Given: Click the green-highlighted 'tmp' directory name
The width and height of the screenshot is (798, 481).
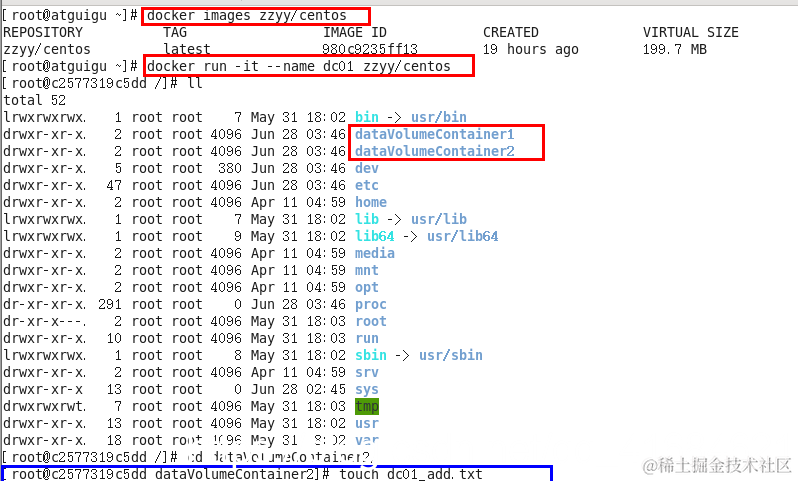Looking at the screenshot, I should click(x=366, y=406).
